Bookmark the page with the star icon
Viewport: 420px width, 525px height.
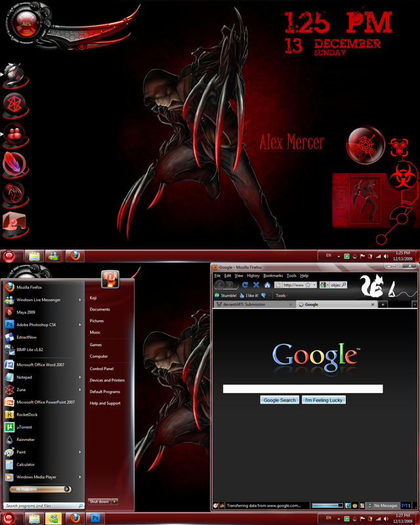[x=308, y=285]
